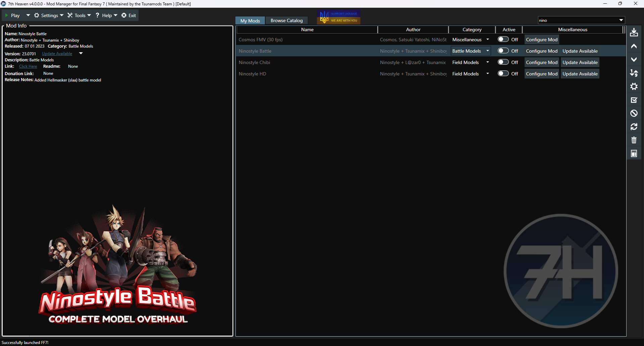644x346 pixels.
Task: Open Field Models dropdown for Ninostyle HD
Action: click(487, 74)
